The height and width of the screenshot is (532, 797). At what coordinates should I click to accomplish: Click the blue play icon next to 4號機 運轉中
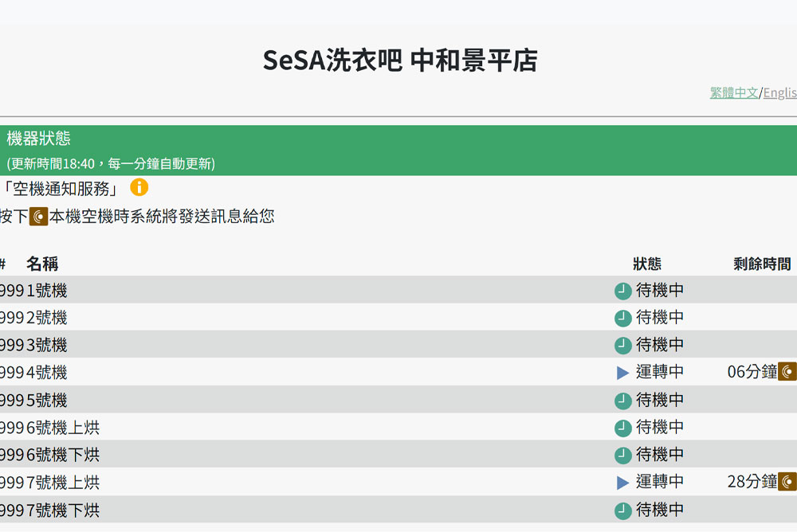click(x=622, y=372)
